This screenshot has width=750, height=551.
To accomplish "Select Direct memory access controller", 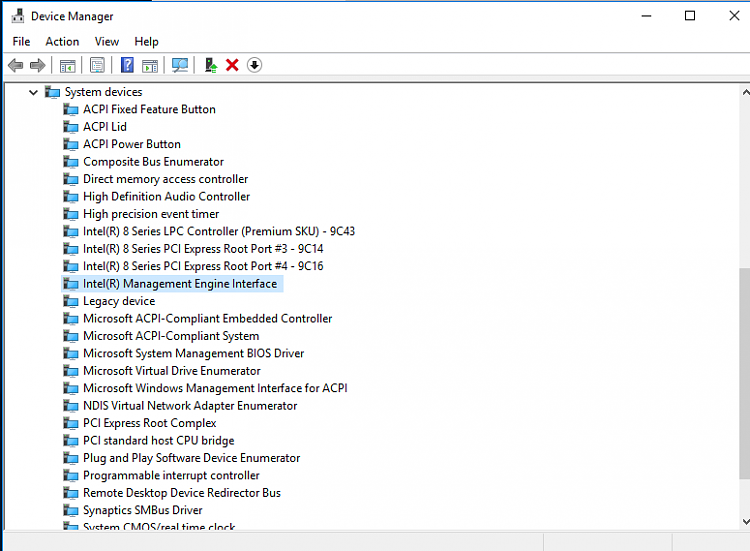I will (165, 179).
